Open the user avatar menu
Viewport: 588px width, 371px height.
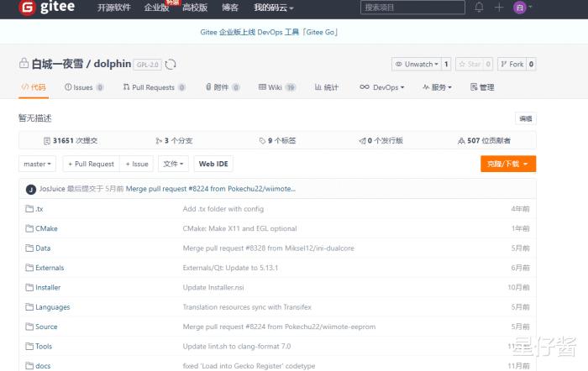(x=522, y=7)
